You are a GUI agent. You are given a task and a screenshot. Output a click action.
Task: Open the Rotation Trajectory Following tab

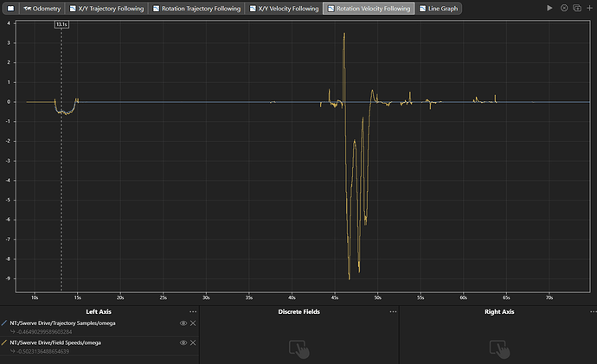pyautogui.click(x=197, y=9)
